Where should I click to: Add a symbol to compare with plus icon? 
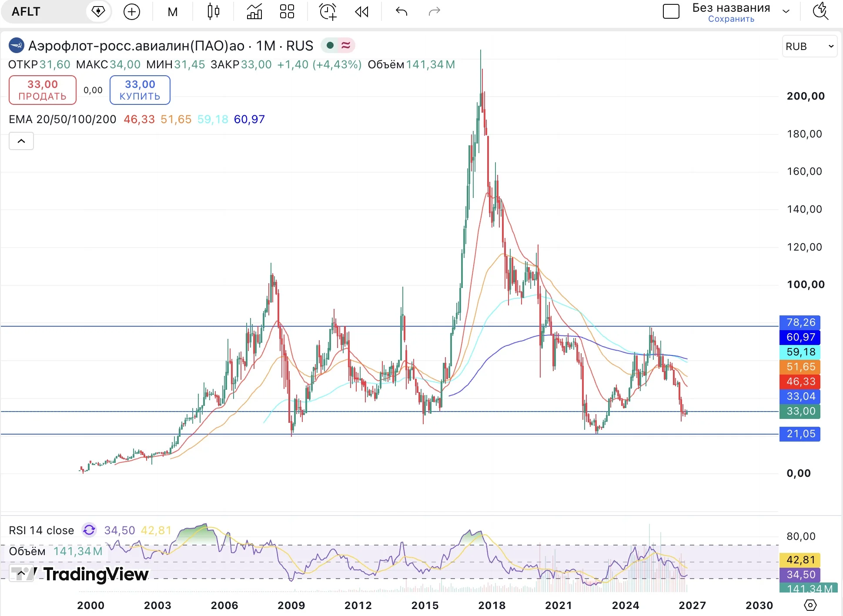pyautogui.click(x=132, y=12)
